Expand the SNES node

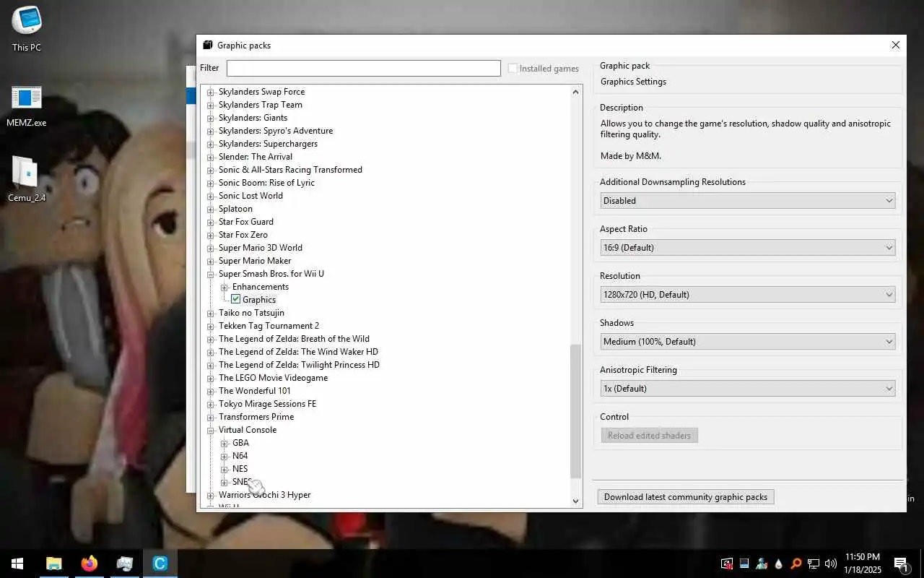pos(225,482)
